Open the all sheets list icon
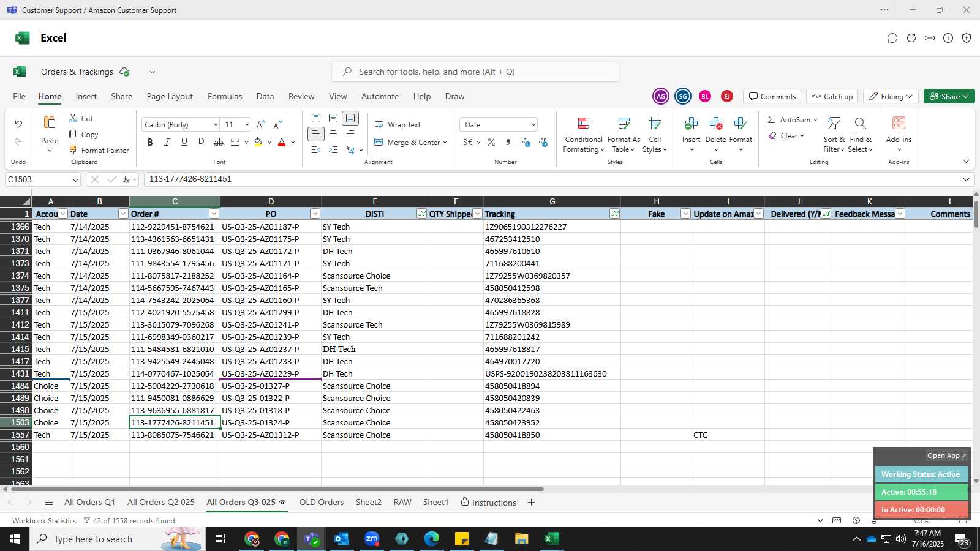Viewport: 980px width, 551px height. point(49,503)
